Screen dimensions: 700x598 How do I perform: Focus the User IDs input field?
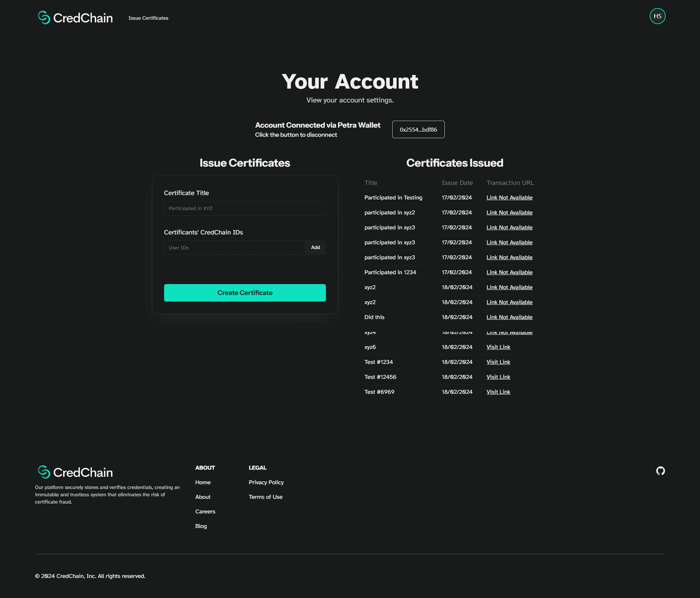tap(234, 247)
